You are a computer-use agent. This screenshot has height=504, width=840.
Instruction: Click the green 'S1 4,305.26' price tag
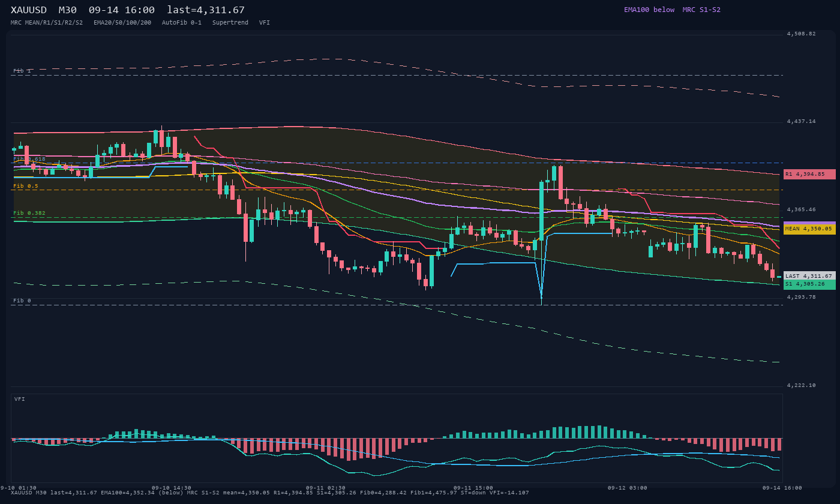click(x=809, y=284)
